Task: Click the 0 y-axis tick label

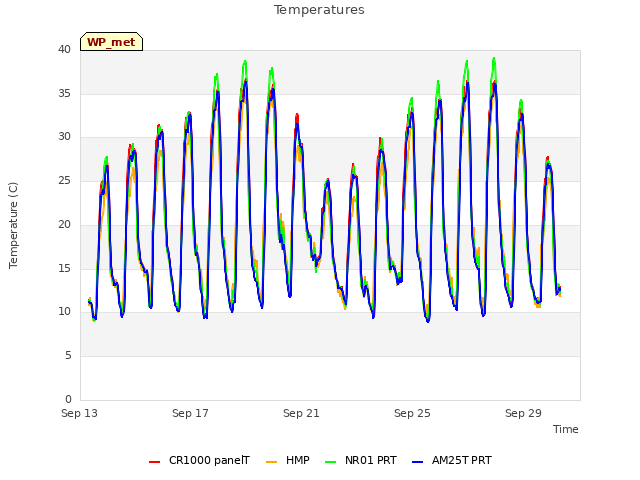Action: [68, 399]
